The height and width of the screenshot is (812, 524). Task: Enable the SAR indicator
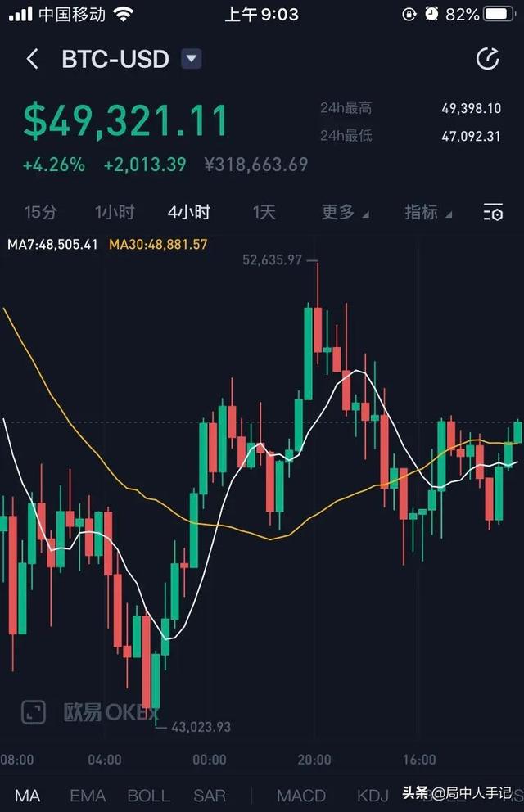[x=210, y=795]
